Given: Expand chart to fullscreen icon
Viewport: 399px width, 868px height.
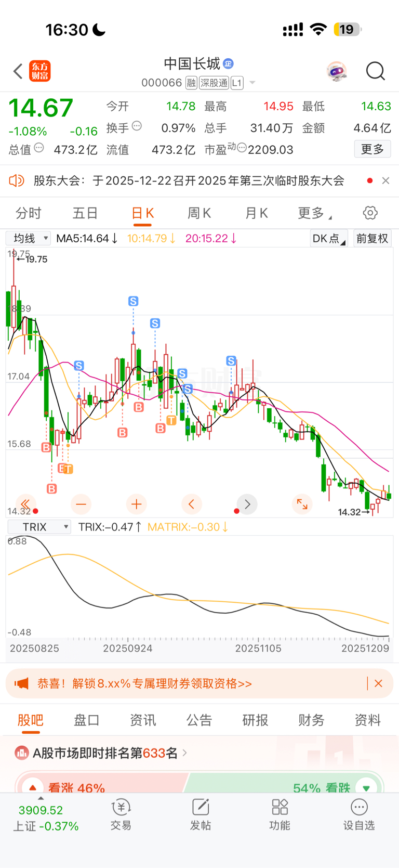Looking at the screenshot, I should tap(302, 504).
